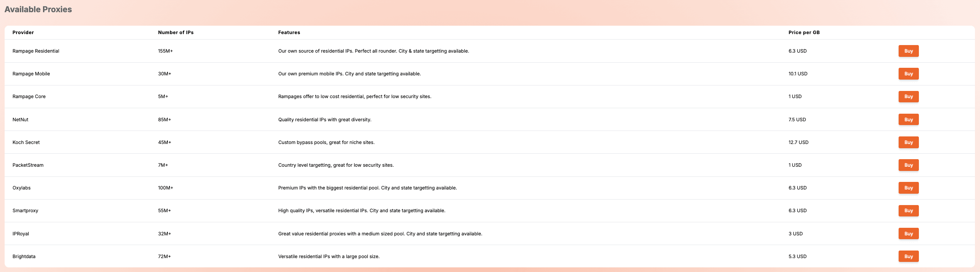980x272 pixels.
Task: Click the NetNut provider name
Action: click(20, 120)
